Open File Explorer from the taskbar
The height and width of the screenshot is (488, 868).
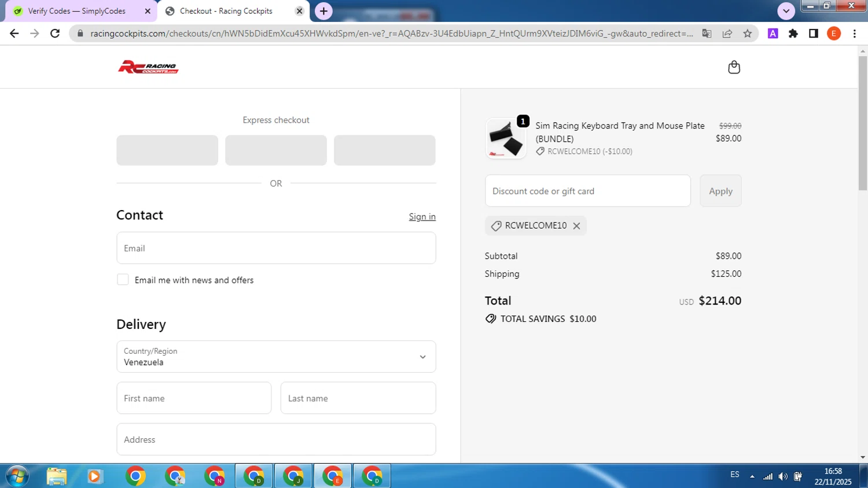pos(57,476)
